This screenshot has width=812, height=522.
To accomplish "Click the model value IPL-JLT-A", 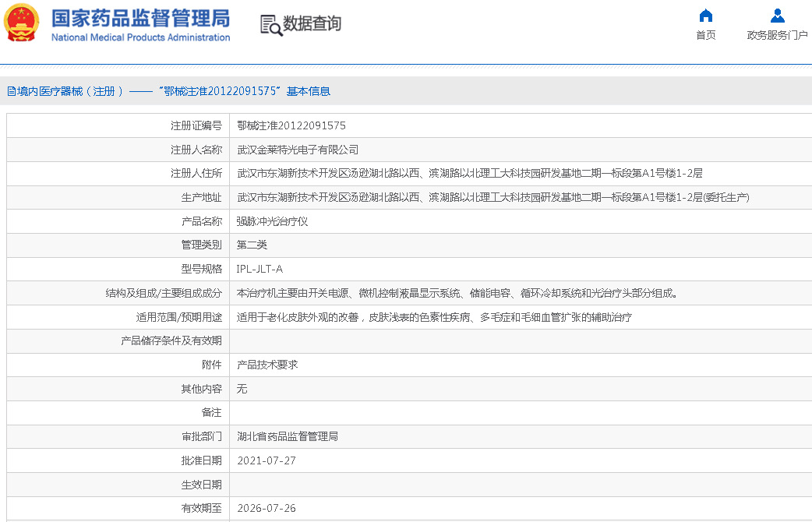I will 259,269.
